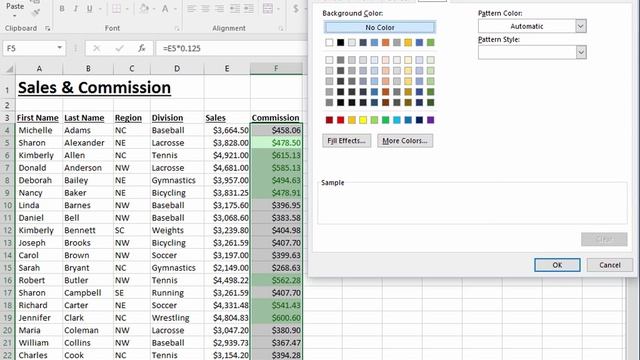Select column A header
This screenshot has width=640, height=360.
tap(39, 69)
